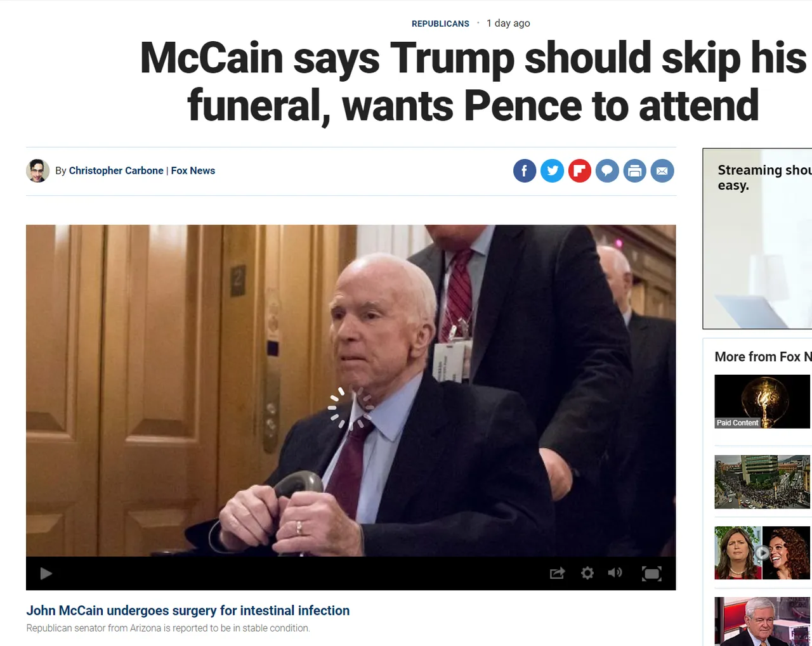Email the article using the envelope icon
Screen dimensions: 812x646
coord(662,171)
